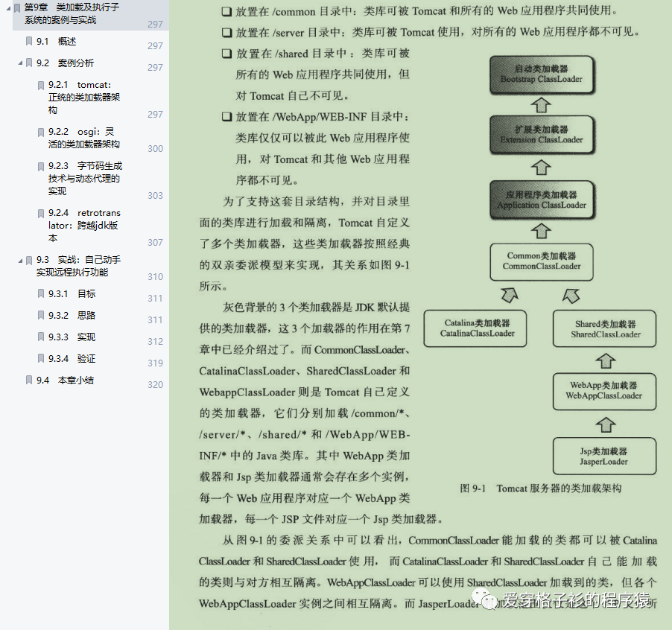The height and width of the screenshot is (630, 672).
Task: Click bookmark icon beside 9.3.1 目标
Action: [41, 294]
